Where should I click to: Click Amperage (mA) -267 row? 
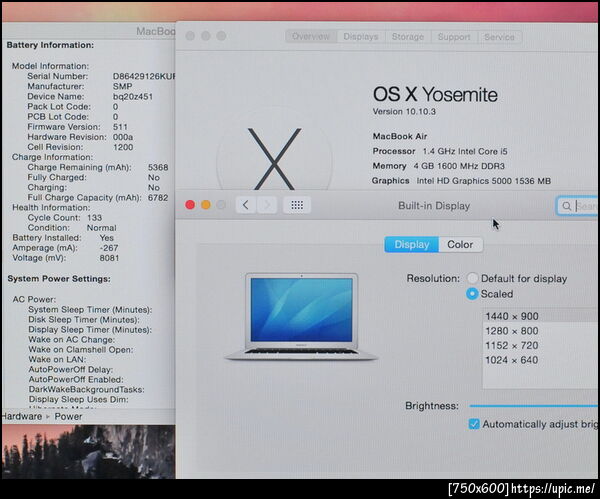tap(65, 248)
